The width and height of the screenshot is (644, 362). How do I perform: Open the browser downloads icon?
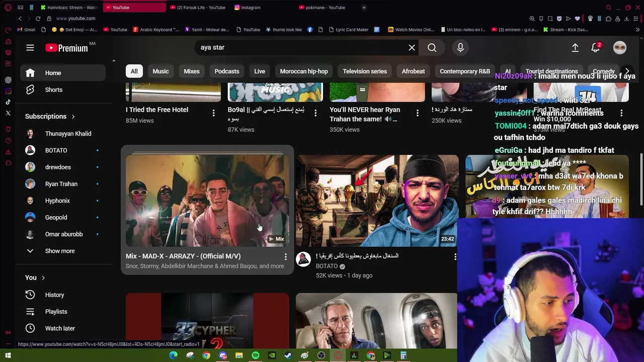(x=626, y=19)
